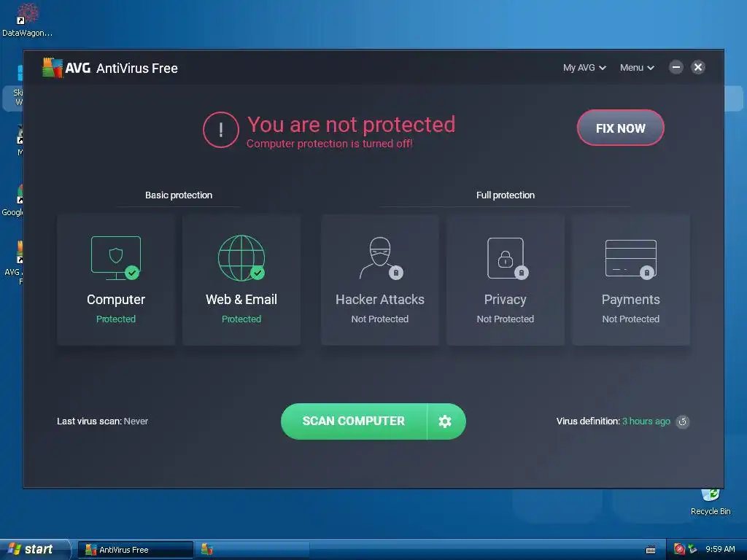Click Last virus scan: Never text

[102, 421]
